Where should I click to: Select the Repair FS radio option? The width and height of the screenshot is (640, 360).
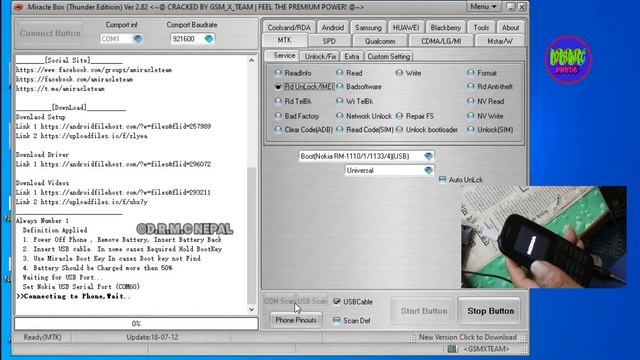click(x=399, y=116)
